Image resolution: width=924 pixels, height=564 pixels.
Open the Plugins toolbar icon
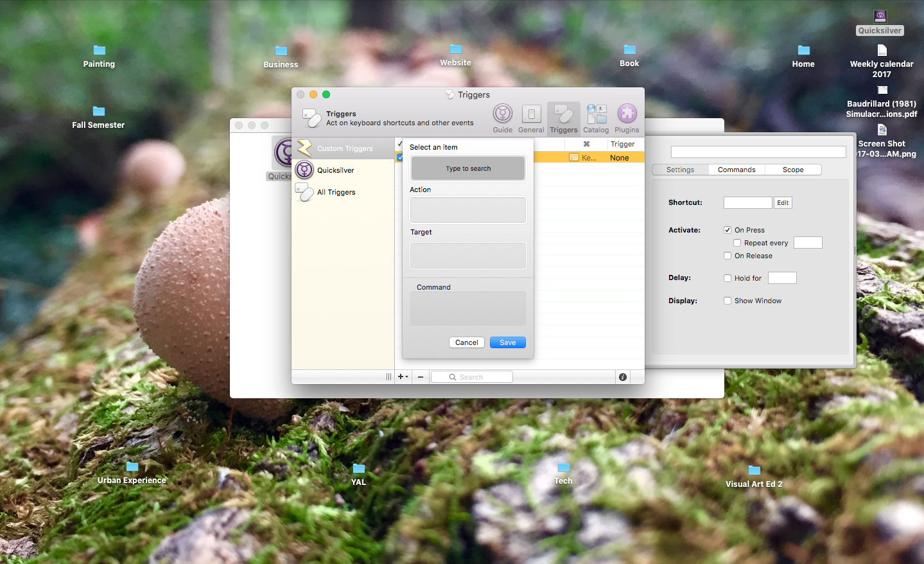(x=627, y=119)
